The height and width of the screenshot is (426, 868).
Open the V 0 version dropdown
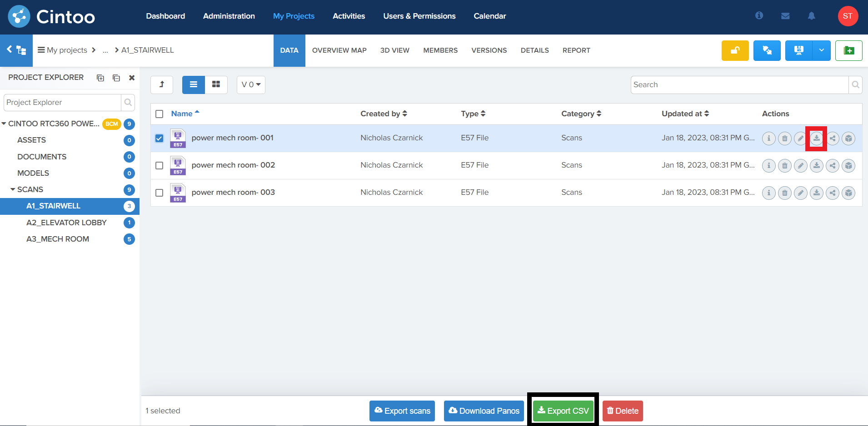click(251, 84)
